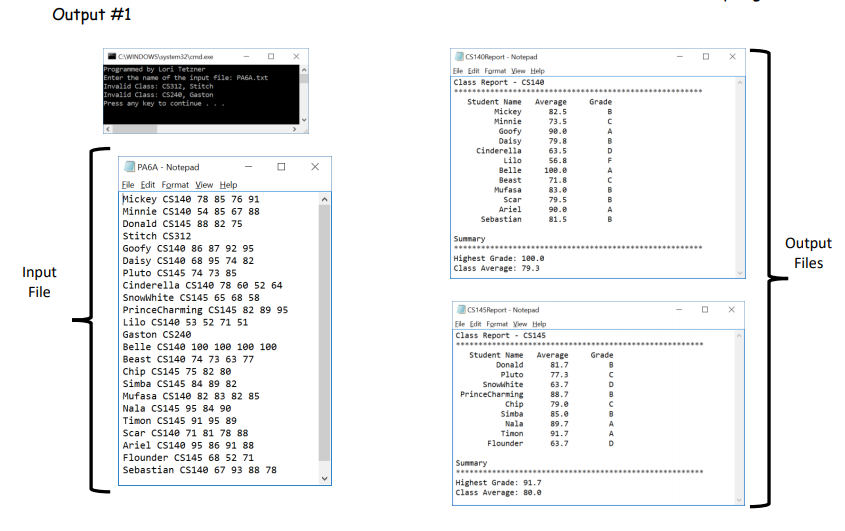The image size is (845, 531).
Task: Click scroll-up arrow in CS140Report Notepad
Action: (740, 82)
